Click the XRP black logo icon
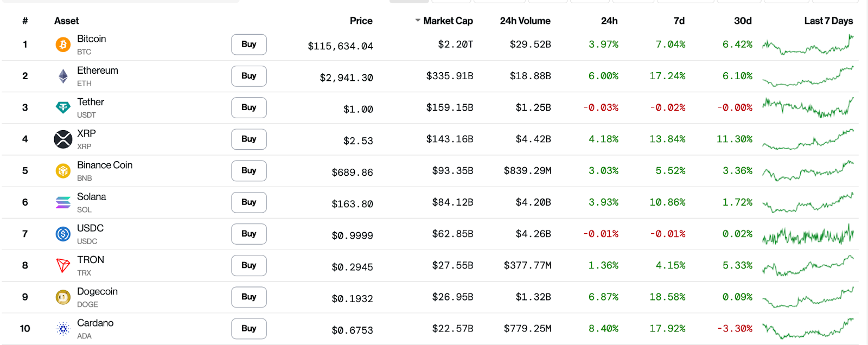The width and height of the screenshot is (868, 345). (x=63, y=139)
